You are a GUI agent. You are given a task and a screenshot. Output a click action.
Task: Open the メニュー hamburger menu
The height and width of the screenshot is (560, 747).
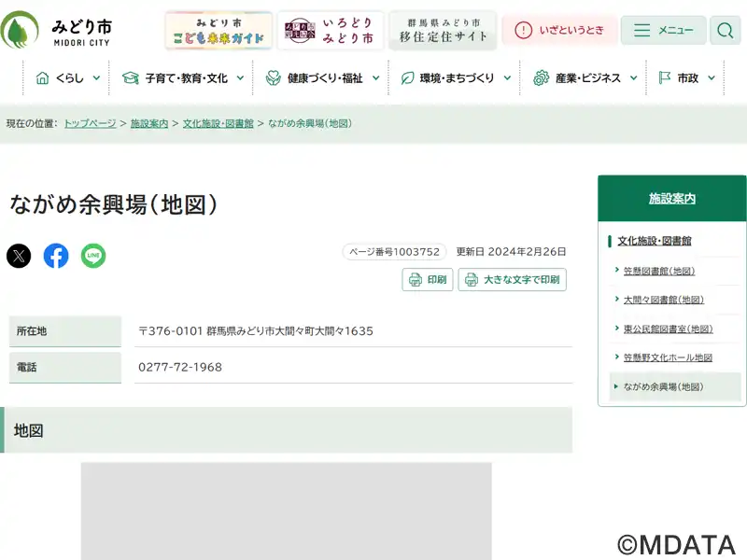[x=663, y=30]
